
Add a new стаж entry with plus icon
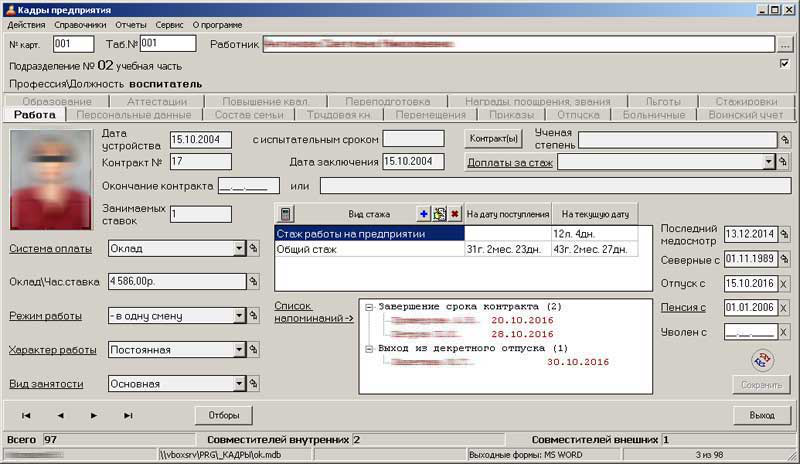coord(423,214)
